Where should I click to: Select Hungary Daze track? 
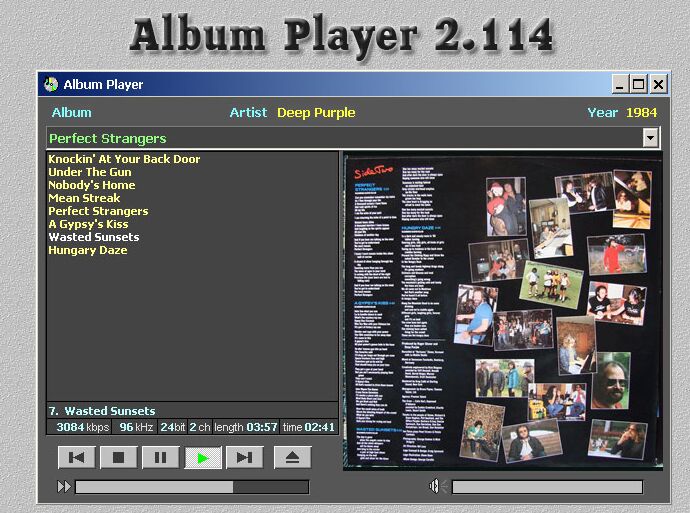(x=87, y=250)
